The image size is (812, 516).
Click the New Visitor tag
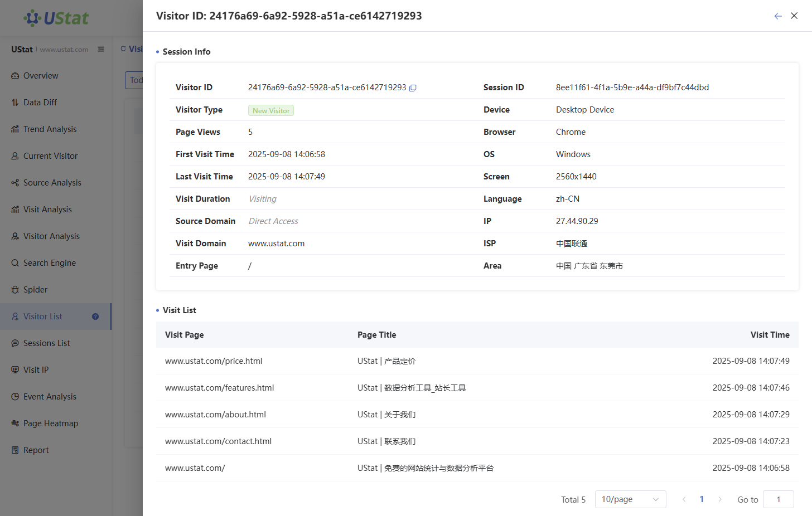271,110
